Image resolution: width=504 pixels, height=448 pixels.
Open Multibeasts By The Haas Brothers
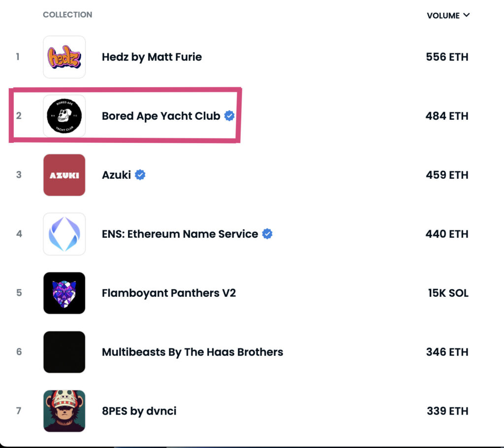(192, 352)
